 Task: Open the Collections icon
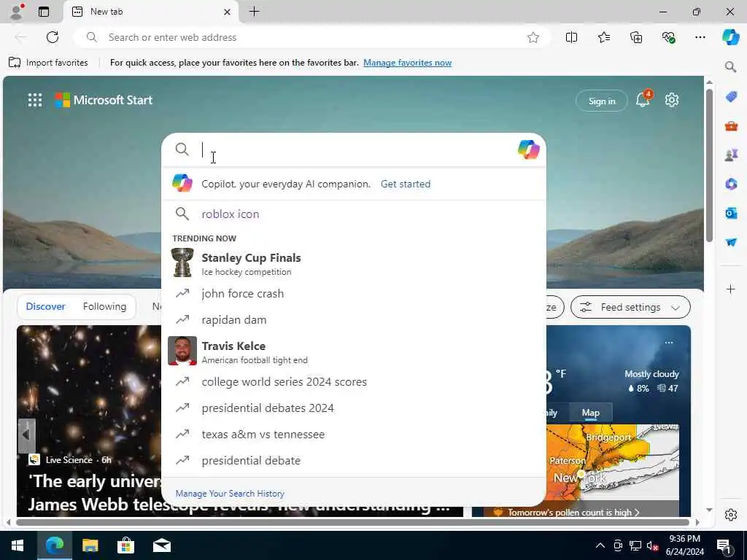[x=636, y=37]
